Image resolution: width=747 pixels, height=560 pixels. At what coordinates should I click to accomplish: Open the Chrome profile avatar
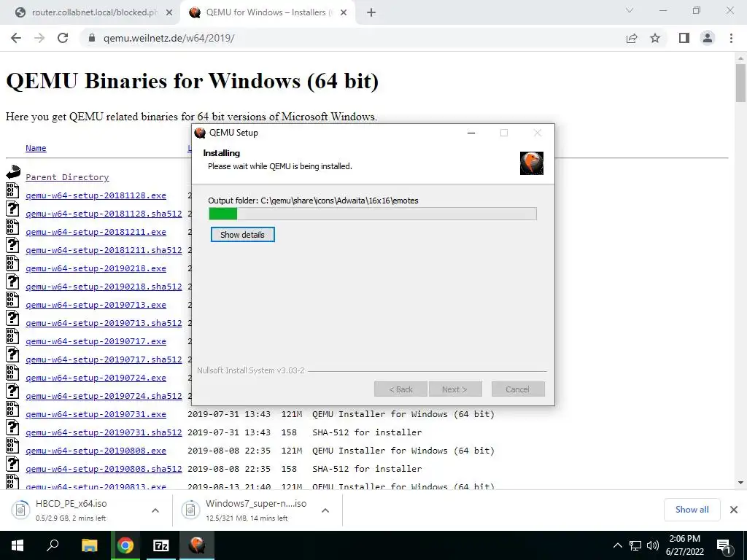708,38
